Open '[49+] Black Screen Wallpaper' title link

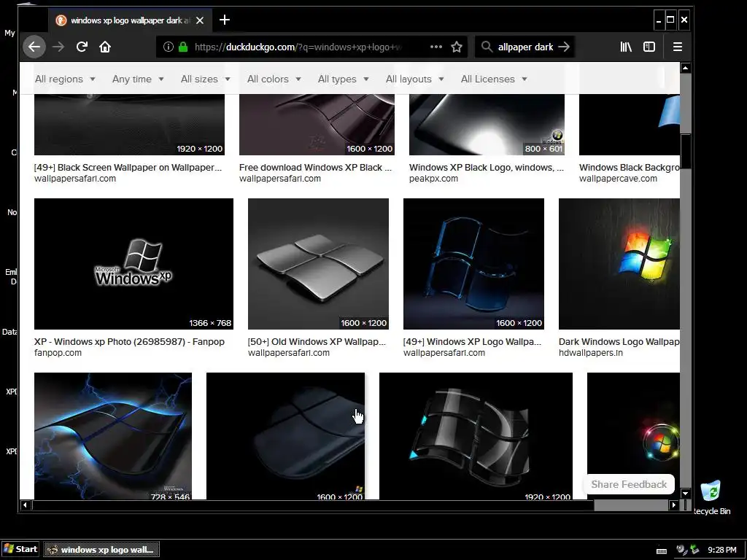pos(128,168)
